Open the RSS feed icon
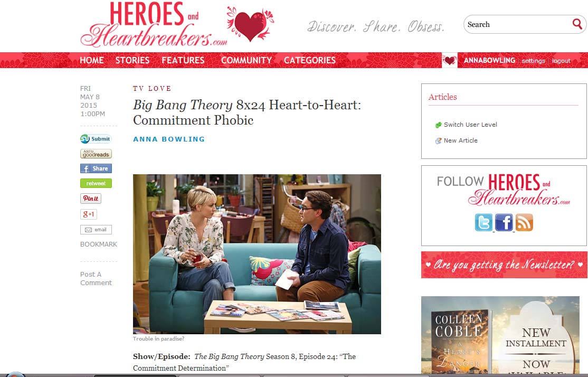 tap(524, 222)
